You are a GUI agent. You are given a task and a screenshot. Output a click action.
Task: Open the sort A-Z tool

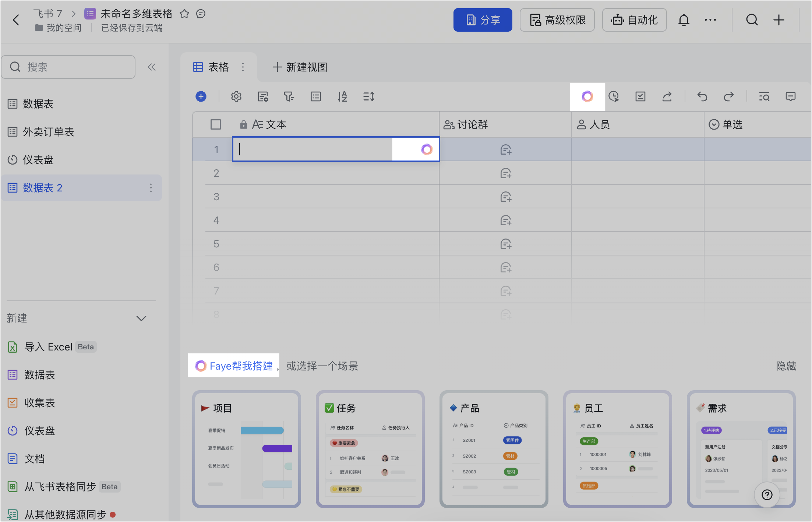tap(342, 96)
